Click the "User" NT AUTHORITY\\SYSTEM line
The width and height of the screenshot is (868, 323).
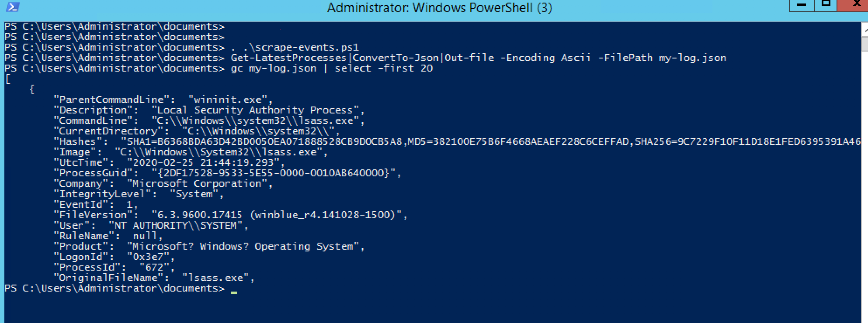pyautogui.click(x=151, y=226)
